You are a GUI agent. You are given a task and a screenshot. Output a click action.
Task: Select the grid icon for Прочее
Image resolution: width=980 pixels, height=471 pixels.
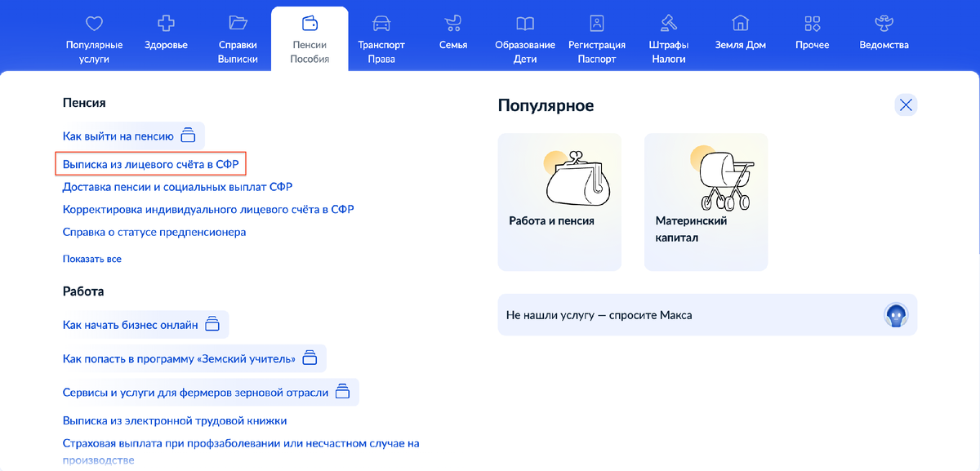point(811,24)
